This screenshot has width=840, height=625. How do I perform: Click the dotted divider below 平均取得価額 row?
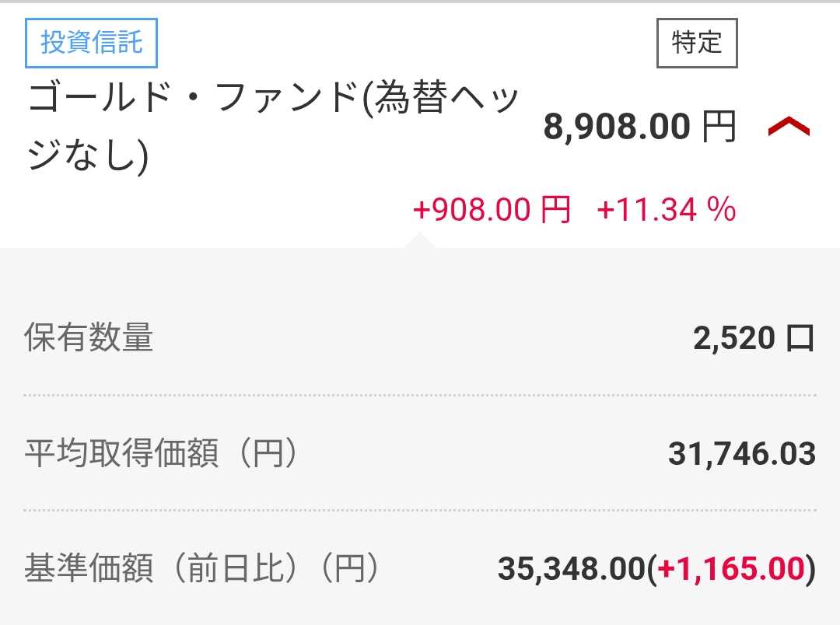pos(420,510)
